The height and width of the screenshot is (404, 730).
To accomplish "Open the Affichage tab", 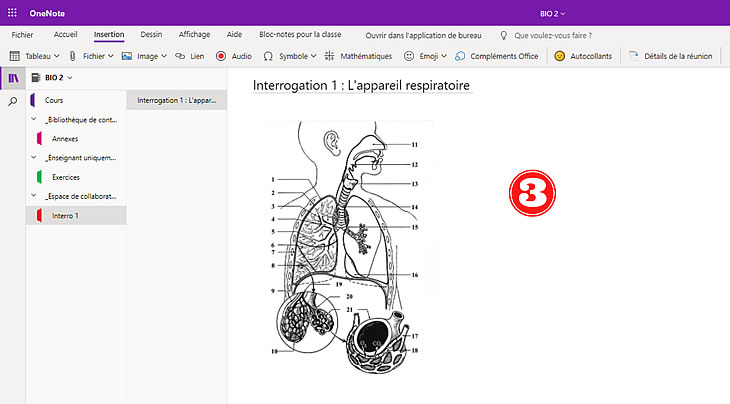I will click(x=194, y=34).
